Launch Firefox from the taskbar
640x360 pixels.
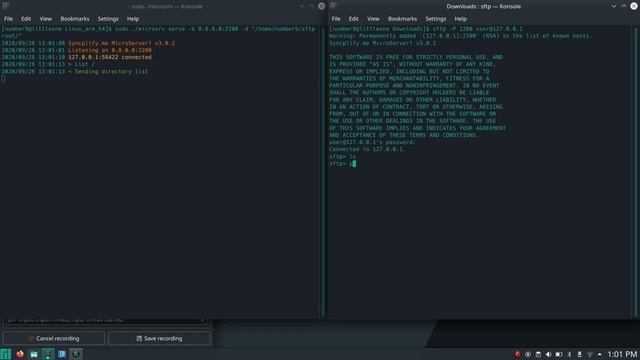(x=20, y=354)
